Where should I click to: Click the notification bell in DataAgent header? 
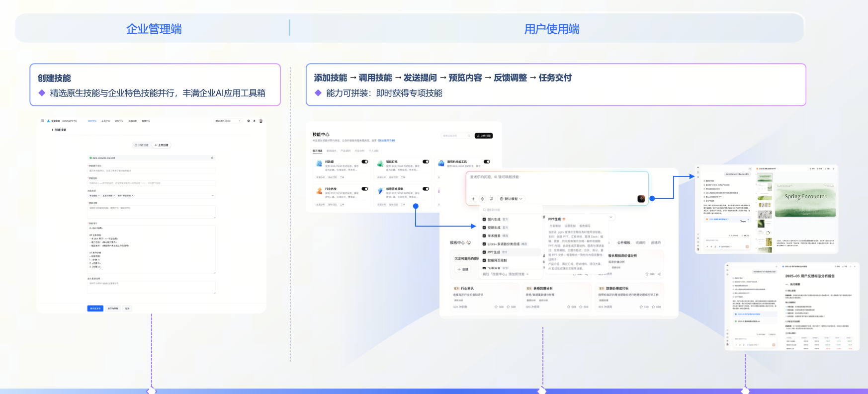coord(255,121)
